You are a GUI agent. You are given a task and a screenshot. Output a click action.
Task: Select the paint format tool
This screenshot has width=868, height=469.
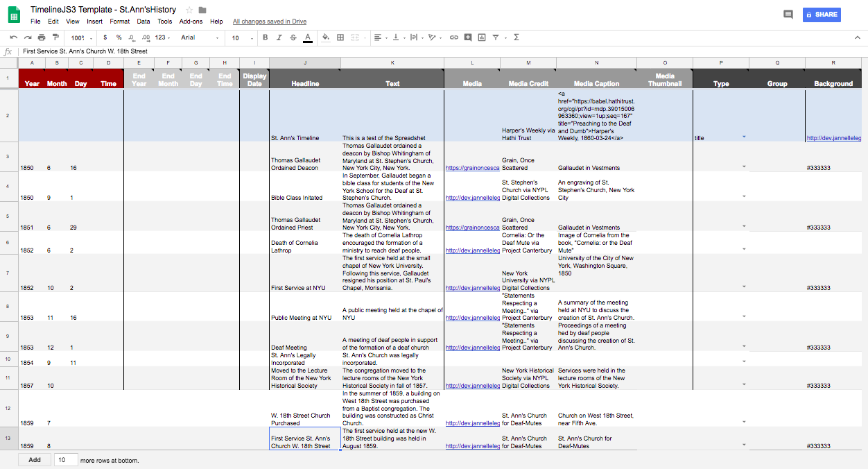(55, 37)
